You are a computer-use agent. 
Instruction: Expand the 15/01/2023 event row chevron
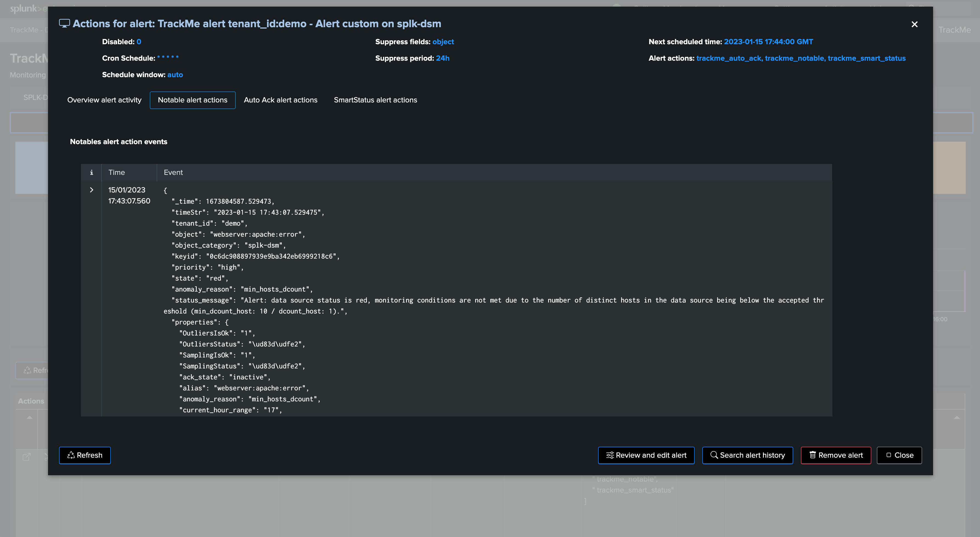91,190
